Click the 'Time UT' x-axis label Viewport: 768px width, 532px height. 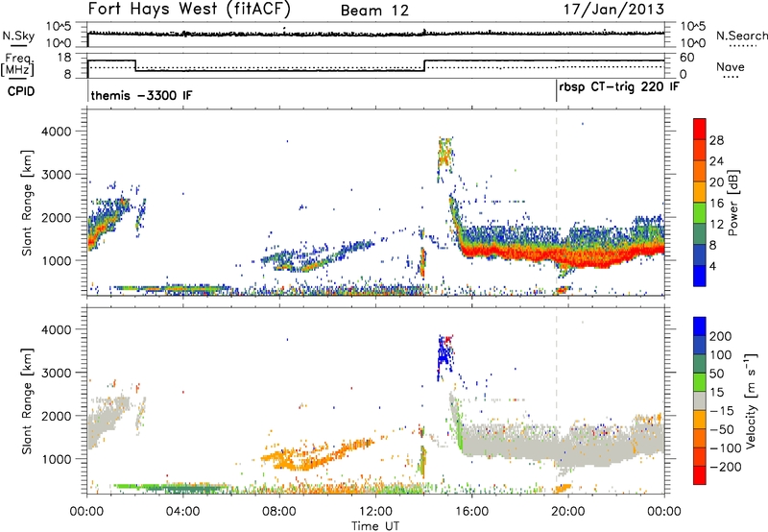[x=375, y=526]
